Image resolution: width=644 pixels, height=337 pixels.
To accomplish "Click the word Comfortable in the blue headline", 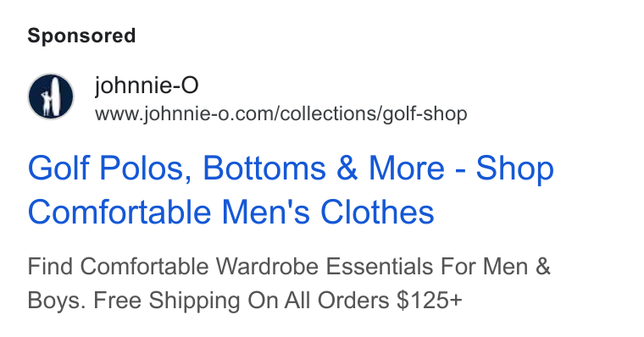I will pos(119,213).
